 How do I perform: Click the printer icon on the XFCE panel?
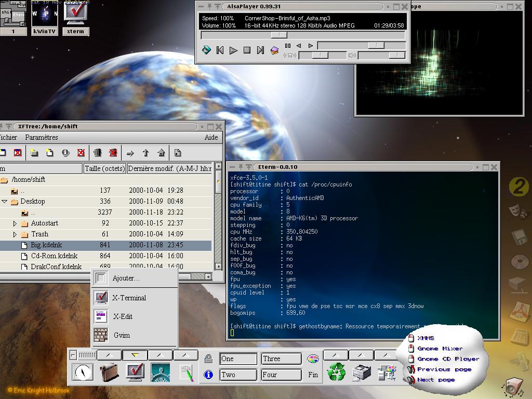362,372
